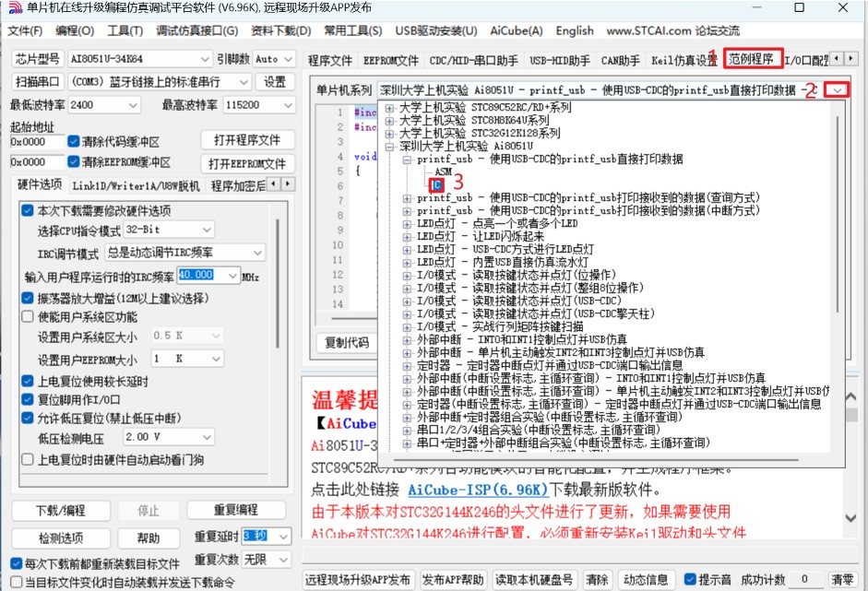This screenshot has height=591, width=868.
Task: Enable the 使能用户系统区功能 checkbox
Action: pos(29,318)
